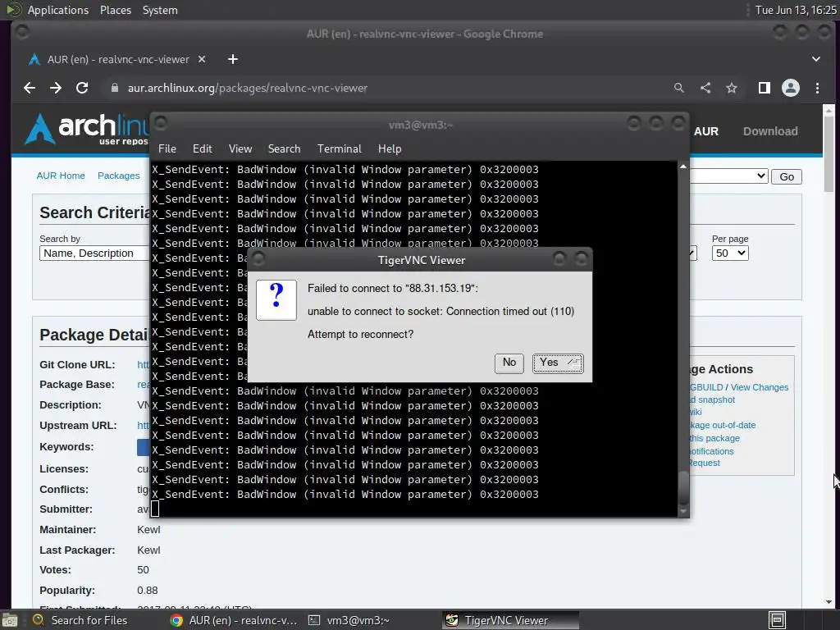The width and height of the screenshot is (840, 630).
Task: Expand dropdown next to Go button
Action: [x=728, y=176]
